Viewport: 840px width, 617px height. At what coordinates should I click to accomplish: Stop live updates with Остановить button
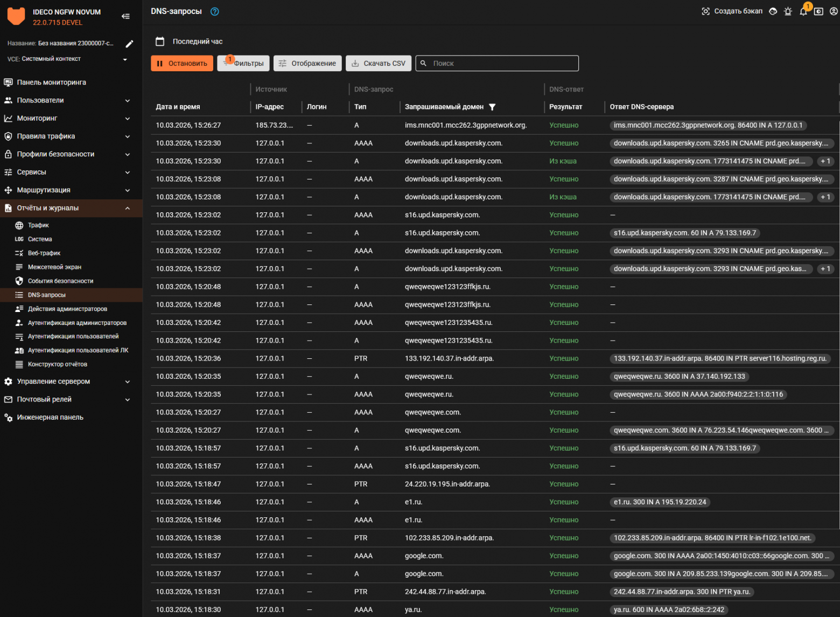click(x=182, y=64)
